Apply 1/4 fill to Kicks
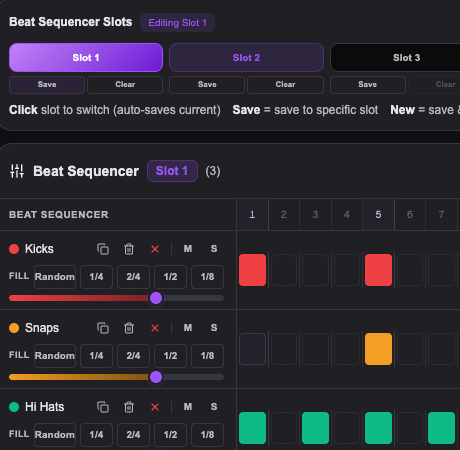The height and width of the screenshot is (450, 460). tap(96, 277)
